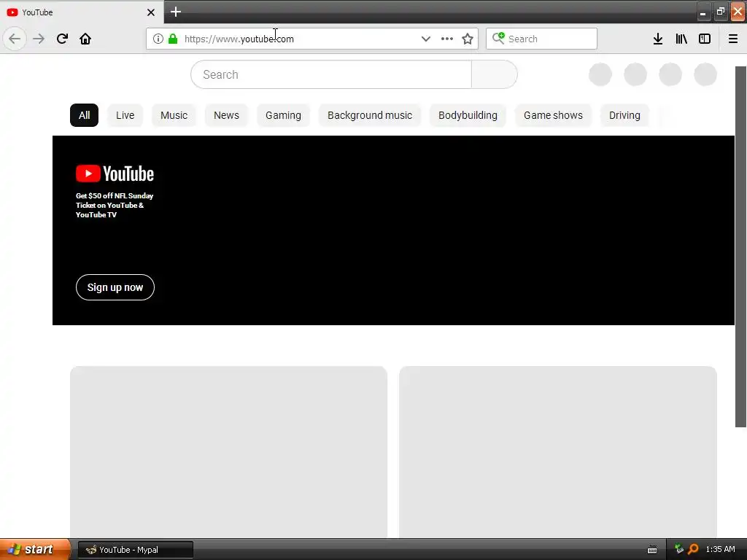Open the browser home page icon

point(85,39)
